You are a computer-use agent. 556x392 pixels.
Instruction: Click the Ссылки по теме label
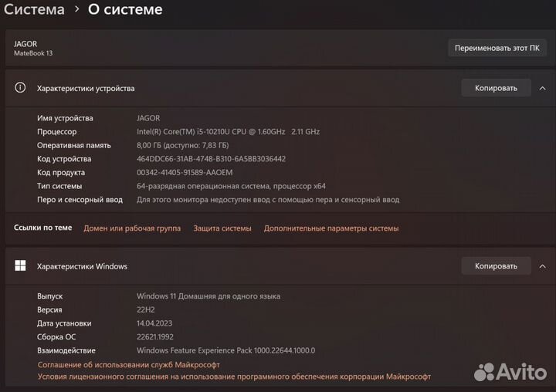(x=43, y=228)
